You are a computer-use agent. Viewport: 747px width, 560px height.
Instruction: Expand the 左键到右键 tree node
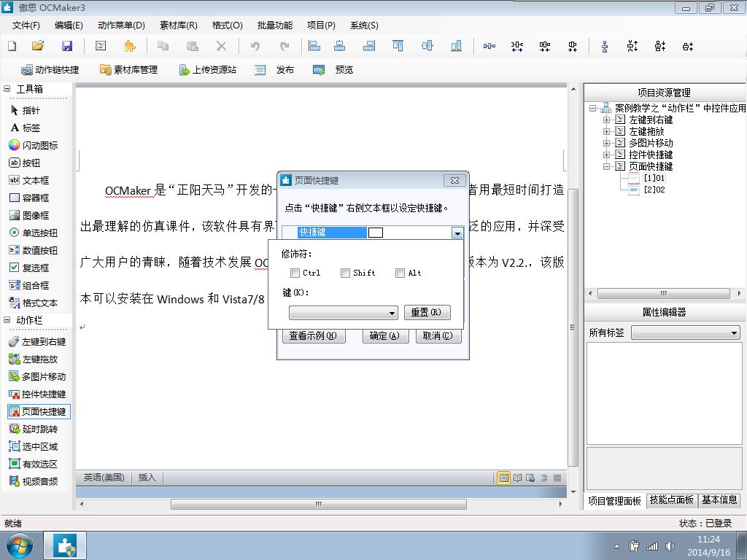606,120
